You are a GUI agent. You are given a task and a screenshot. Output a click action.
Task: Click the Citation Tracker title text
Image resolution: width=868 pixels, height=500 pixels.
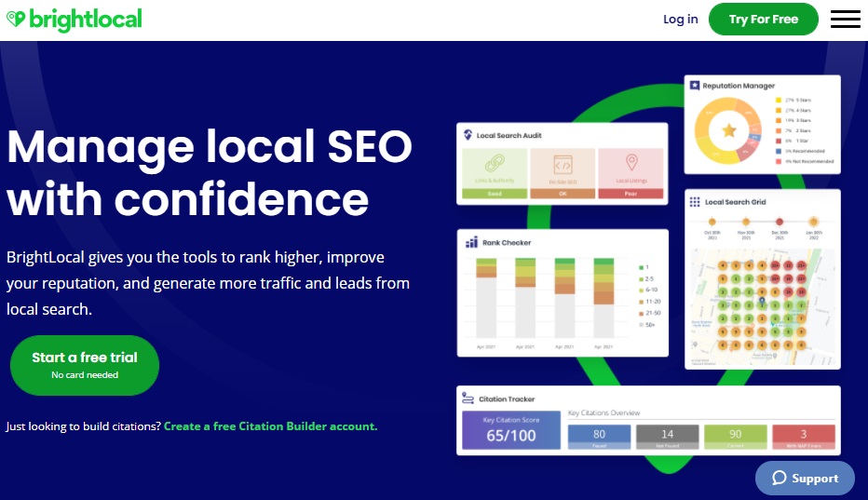[507, 399]
